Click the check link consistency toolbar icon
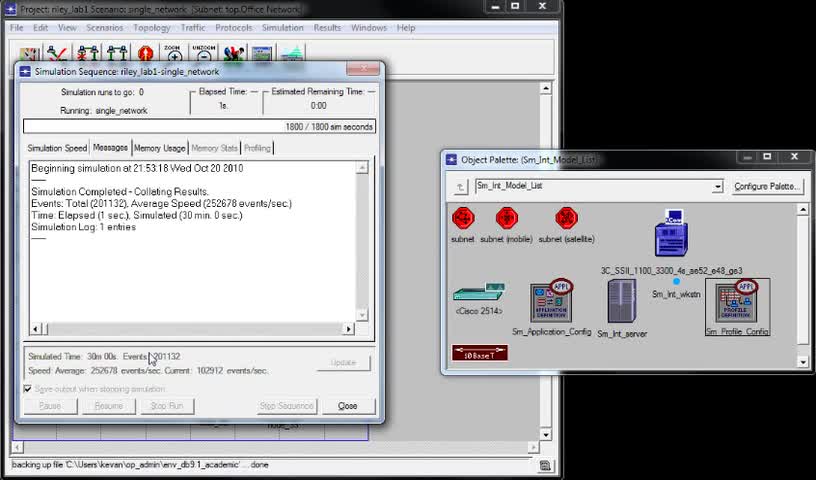This screenshot has height=480, width=816. [57, 53]
